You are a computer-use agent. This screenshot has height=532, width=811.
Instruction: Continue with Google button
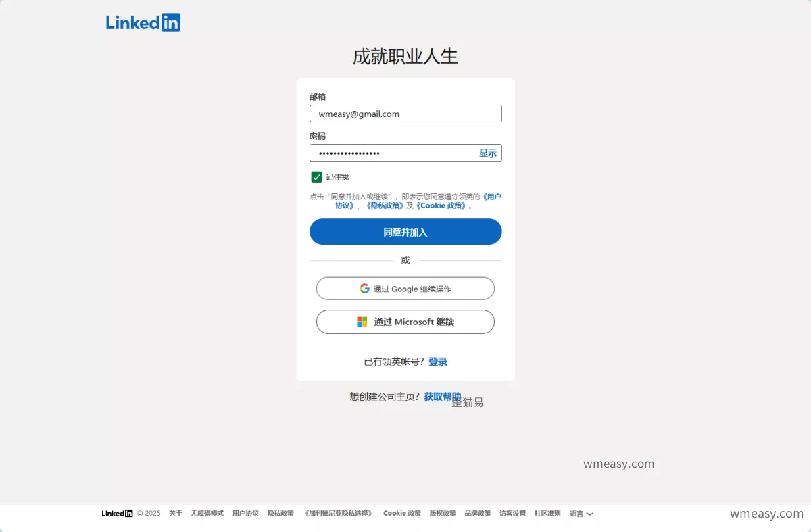(x=405, y=289)
